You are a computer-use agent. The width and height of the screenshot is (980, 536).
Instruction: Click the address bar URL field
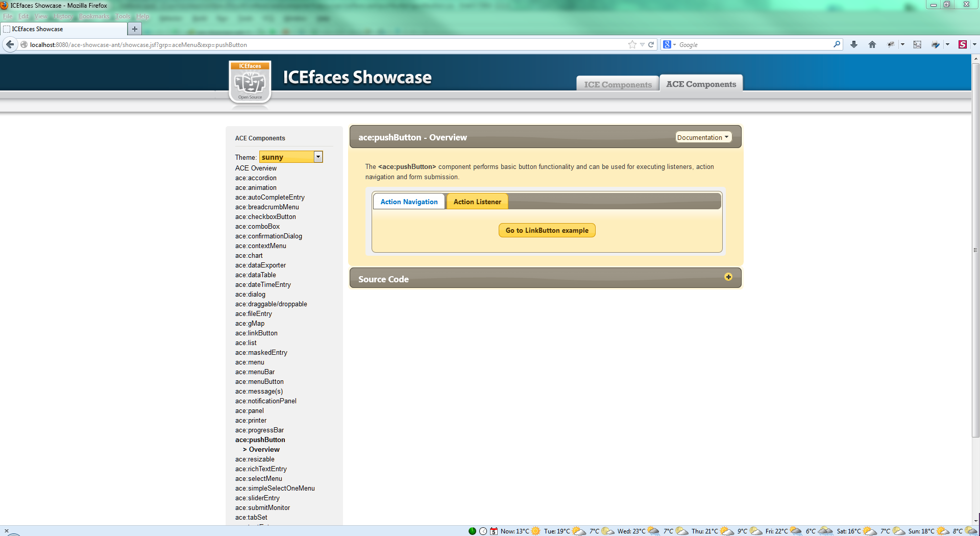click(x=327, y=44)
